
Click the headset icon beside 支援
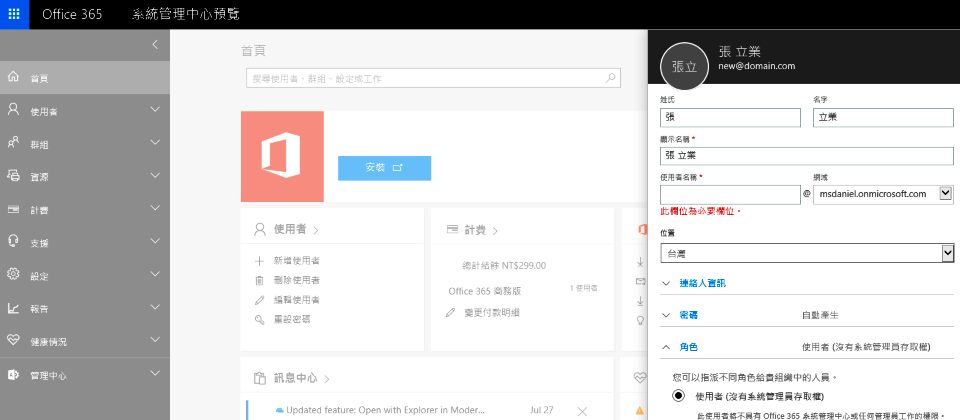pyautogui.click(x=13, y=242)
